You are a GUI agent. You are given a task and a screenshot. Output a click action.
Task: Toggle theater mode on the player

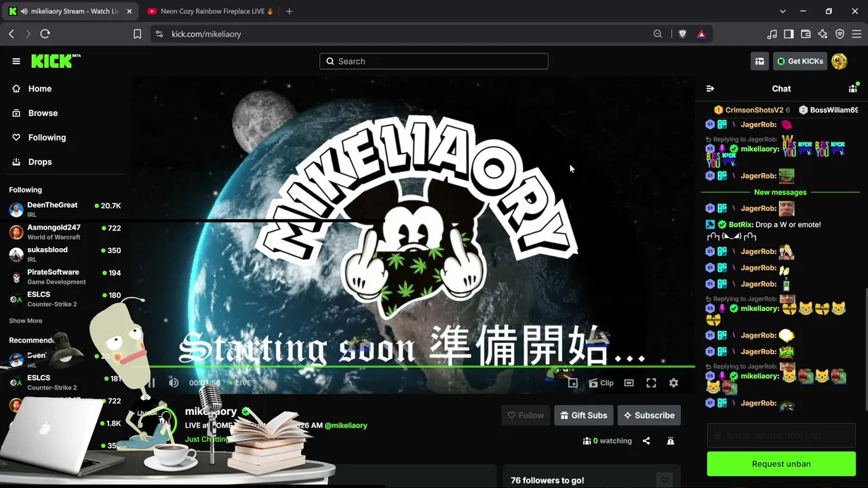(629, 383)
